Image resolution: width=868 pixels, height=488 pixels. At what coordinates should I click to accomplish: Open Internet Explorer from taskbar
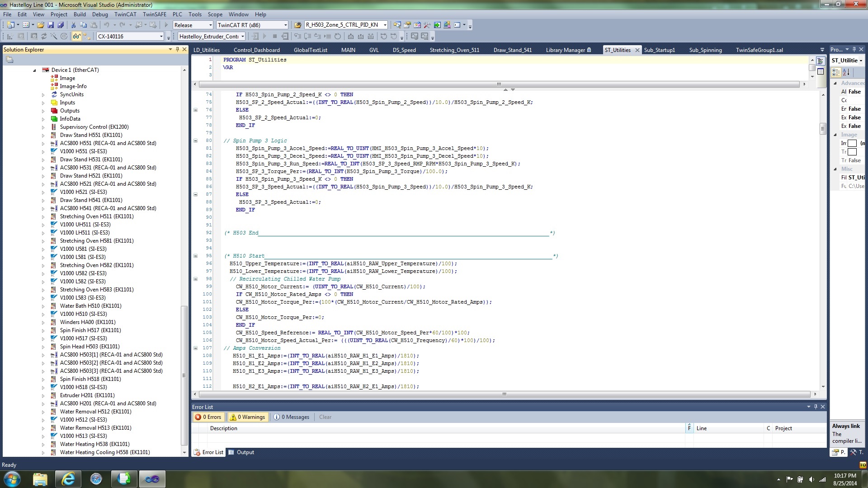(x=68, y=479)
